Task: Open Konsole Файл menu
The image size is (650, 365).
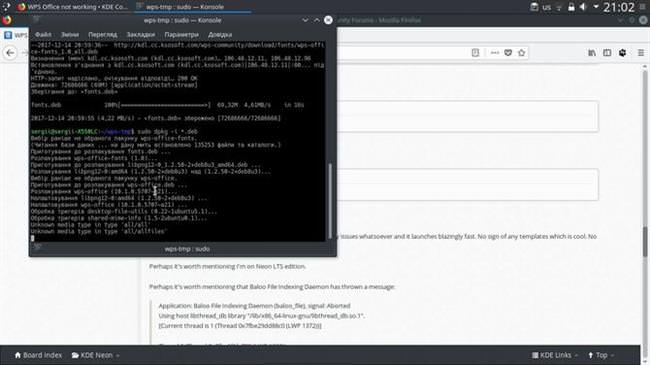Action: pos(43,35)
